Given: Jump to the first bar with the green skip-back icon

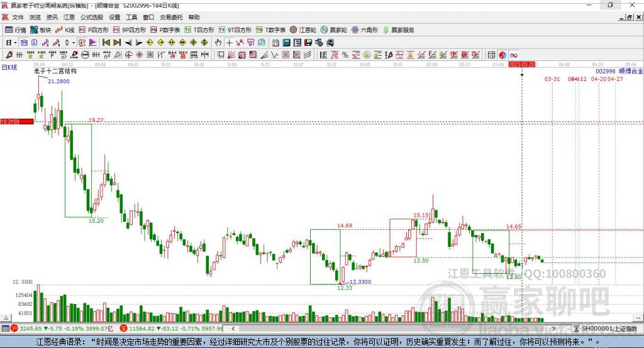Looking at the screenshot, I should pos(106,43).
